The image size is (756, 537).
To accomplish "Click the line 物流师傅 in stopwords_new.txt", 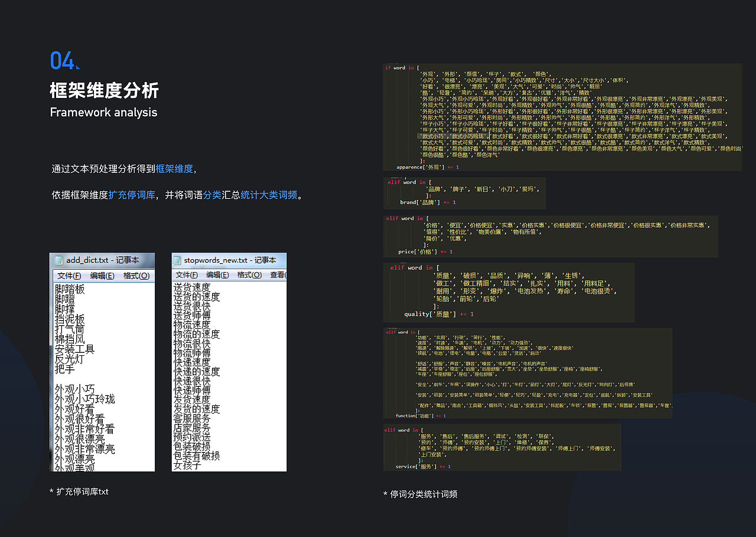I will [191, 353].
